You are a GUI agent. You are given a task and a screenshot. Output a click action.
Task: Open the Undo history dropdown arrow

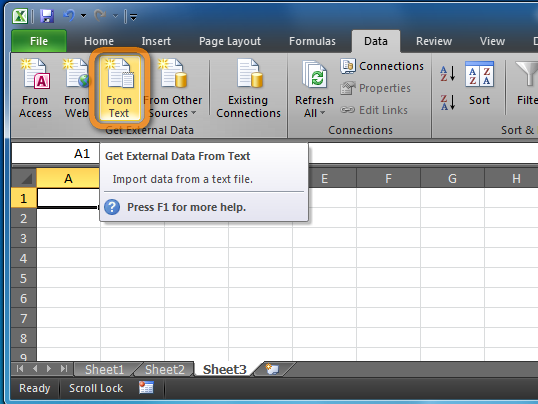point(83,16)
